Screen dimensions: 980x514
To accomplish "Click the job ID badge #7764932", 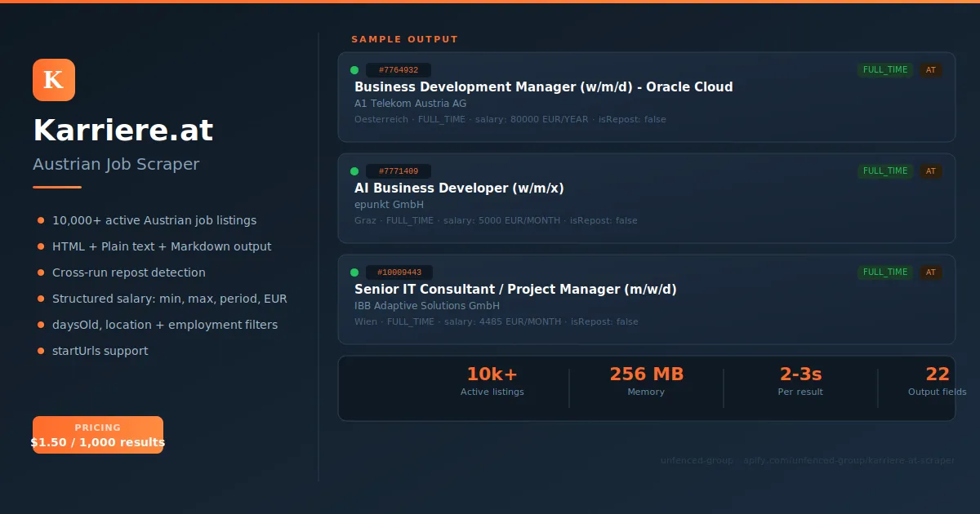I will coord(399,70).
